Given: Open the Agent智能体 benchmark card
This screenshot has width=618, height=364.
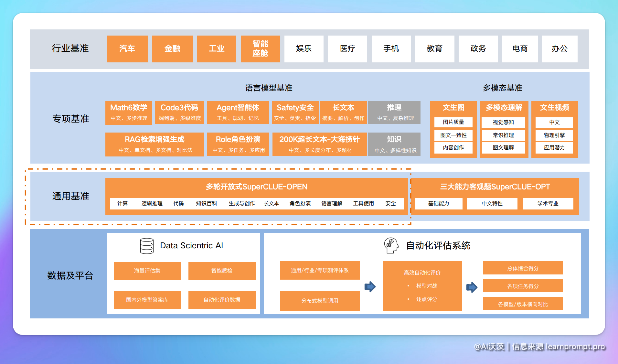Looking at the screenshot, I should pyautogui.click(x=238, y=112).
